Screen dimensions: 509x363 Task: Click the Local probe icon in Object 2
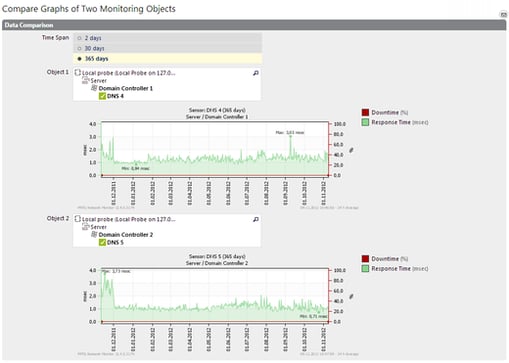[78, 219]
